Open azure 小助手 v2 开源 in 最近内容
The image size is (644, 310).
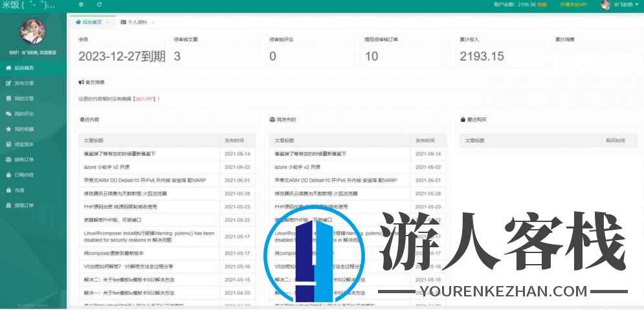(x=105, y=167)
